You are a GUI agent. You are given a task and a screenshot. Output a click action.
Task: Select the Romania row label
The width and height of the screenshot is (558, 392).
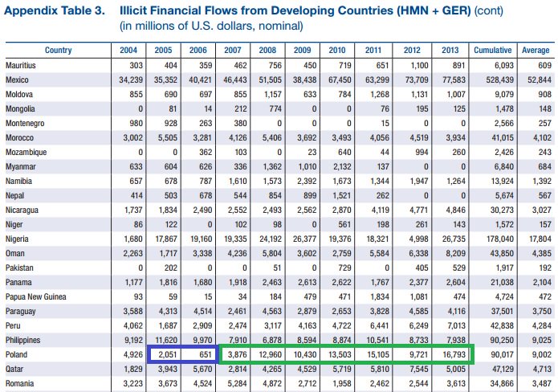pyautogui.click(x=20, y=384)
